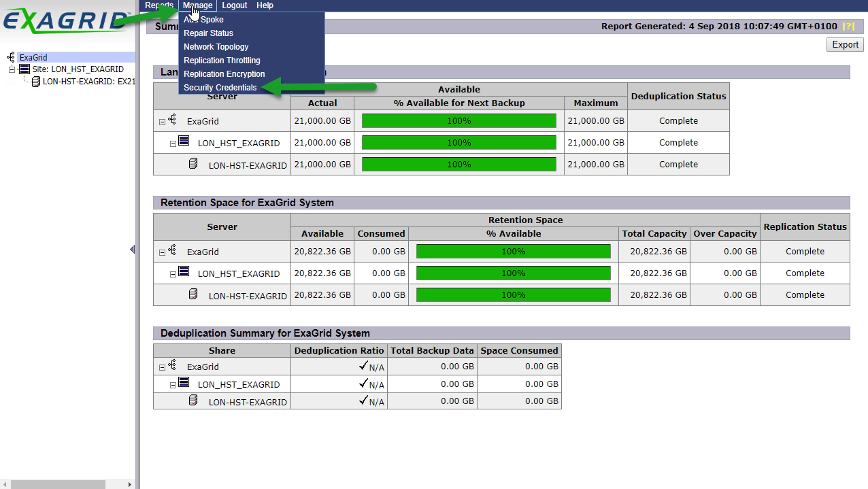
Task: Click the Deduplication Ratio column header
Action: tap(339, 351)
